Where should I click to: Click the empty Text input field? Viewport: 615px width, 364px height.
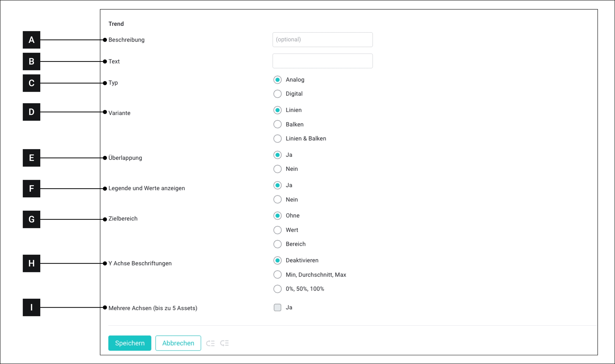[x=322, y=61]
